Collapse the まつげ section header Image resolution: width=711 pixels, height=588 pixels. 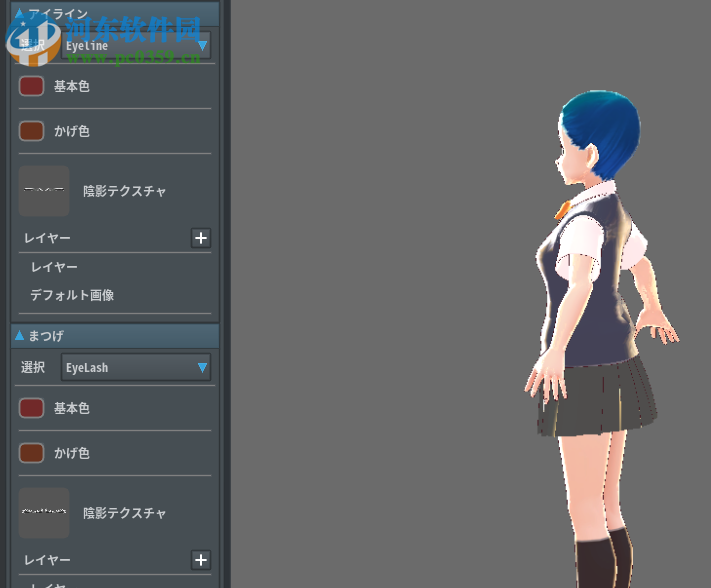[115, 336]
